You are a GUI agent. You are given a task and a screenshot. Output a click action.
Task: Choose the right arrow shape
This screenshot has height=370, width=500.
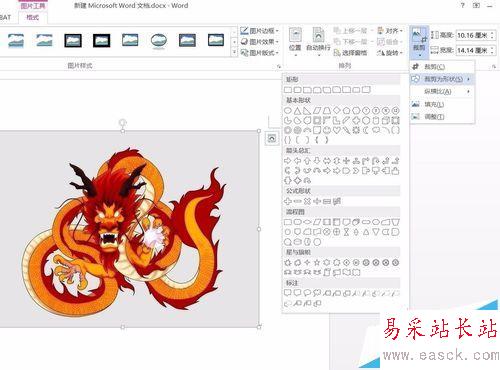pos(288,161)
